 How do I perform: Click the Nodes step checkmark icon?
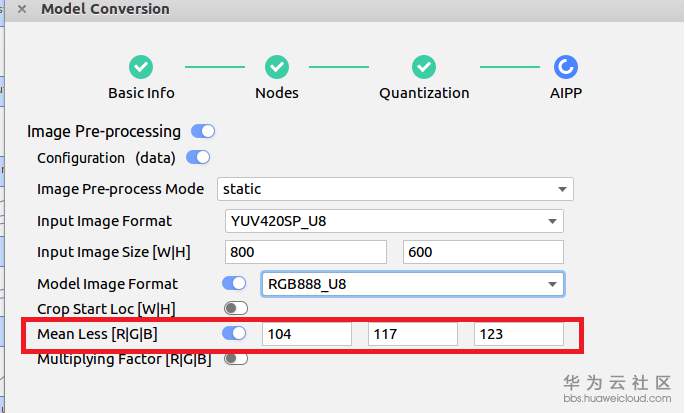[x=277, y=67]
